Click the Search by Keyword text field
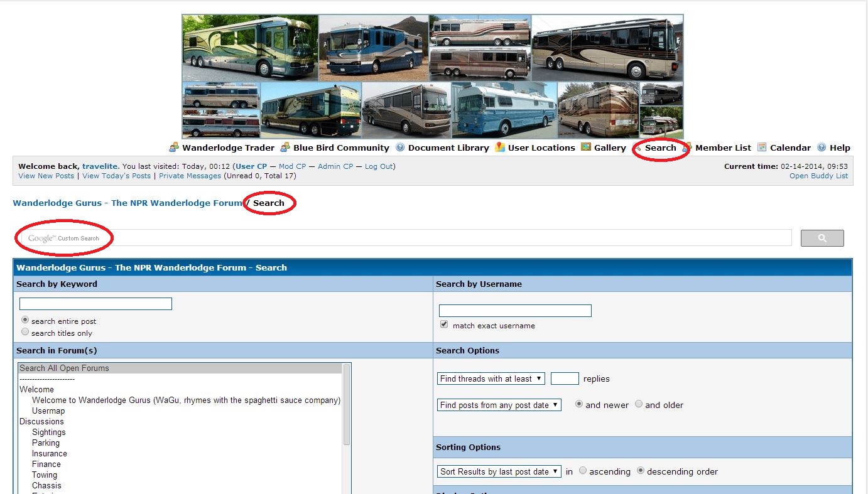The height and width of the screenshot is (494, 868). coord(95,304)
